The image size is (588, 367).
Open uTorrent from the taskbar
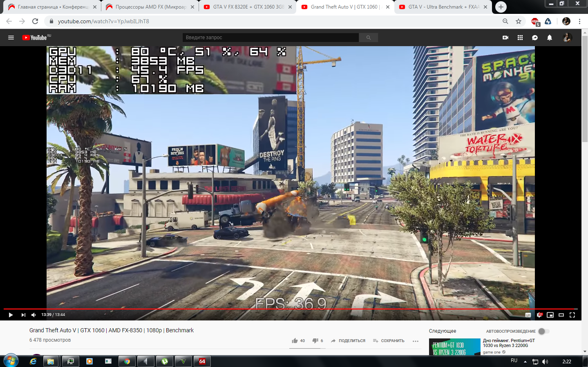coord(165,361)
